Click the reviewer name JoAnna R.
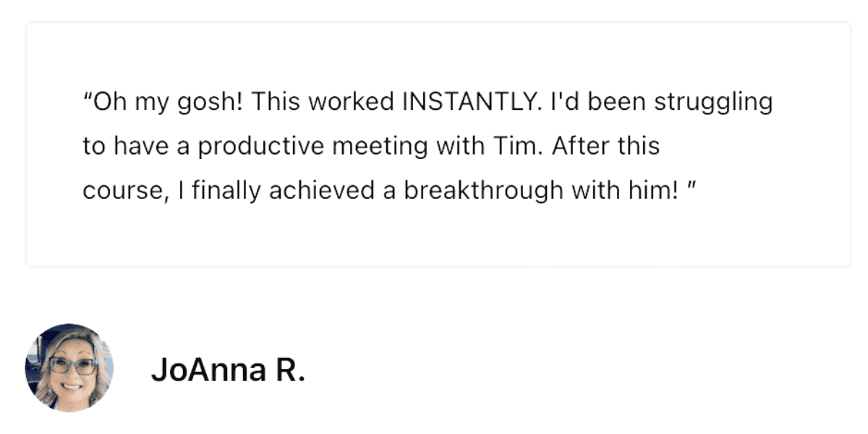Image resolution: width=868 pixels, height=434 pixels. [228, 370]
